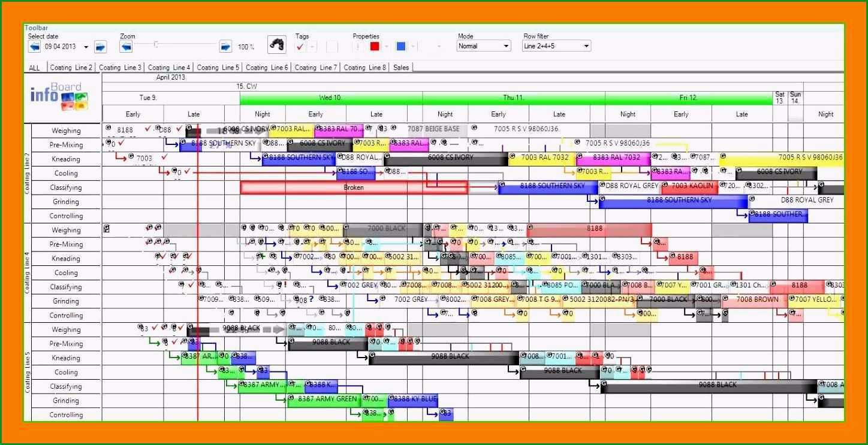Viewport: 868px width, 445px height.
Task: Select grey 7000 BLACK bar in Line 4 Weighing
Action: [384, 229]
